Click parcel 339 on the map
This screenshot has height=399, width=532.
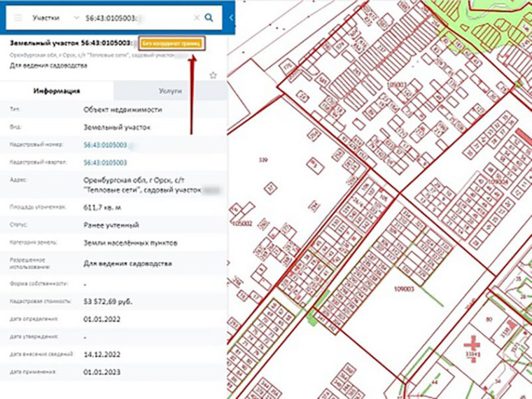click(263, 160)
